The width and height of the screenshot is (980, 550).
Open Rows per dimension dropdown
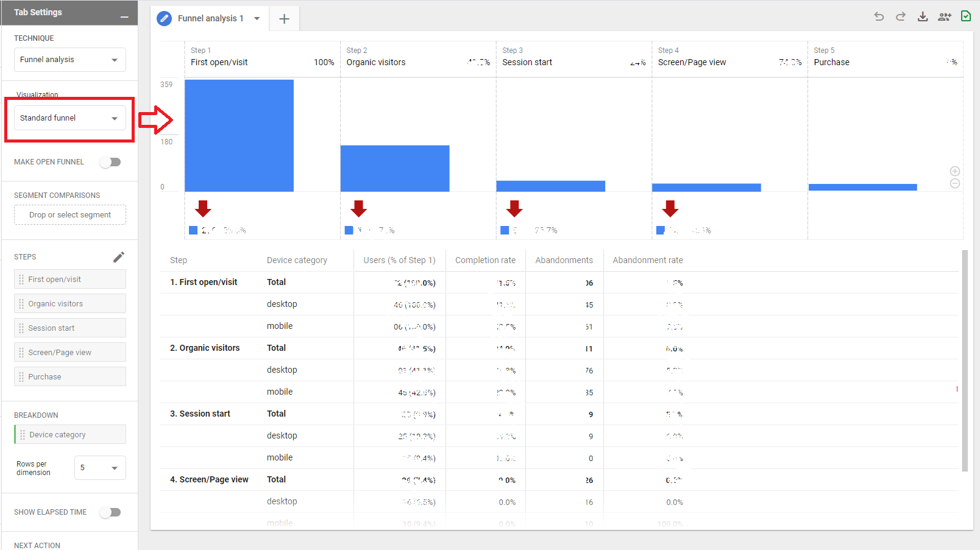(x=100, y=468)
